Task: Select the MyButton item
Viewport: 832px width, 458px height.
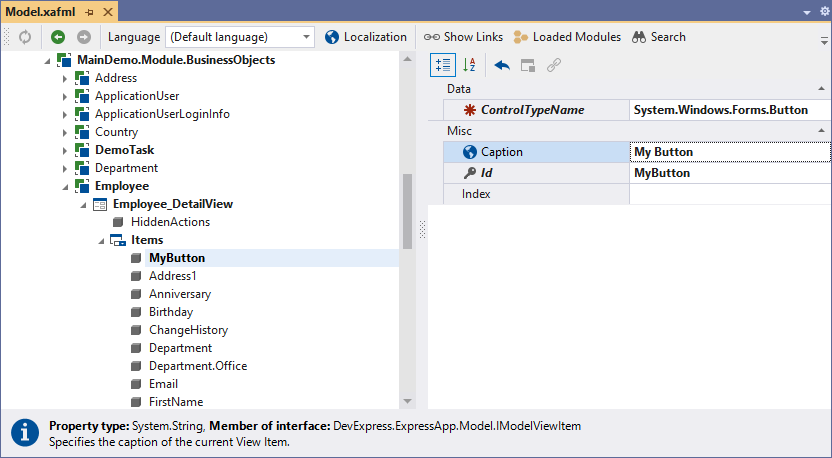Action: click(177, 258)
